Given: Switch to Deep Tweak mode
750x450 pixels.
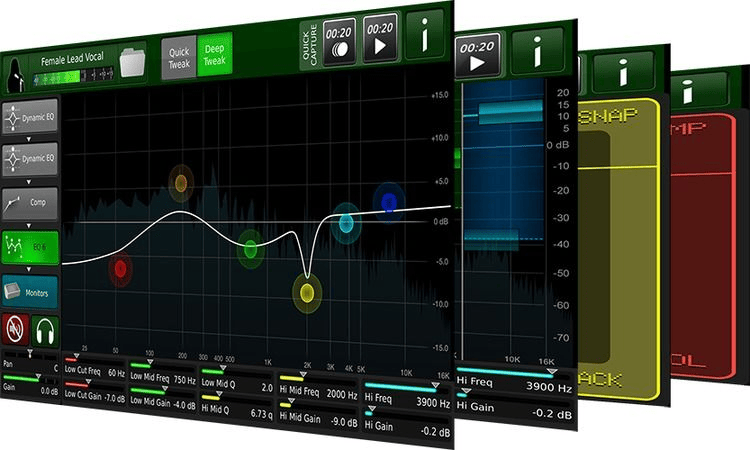Looking at the screenshot, I should click(x=213, y=54).
